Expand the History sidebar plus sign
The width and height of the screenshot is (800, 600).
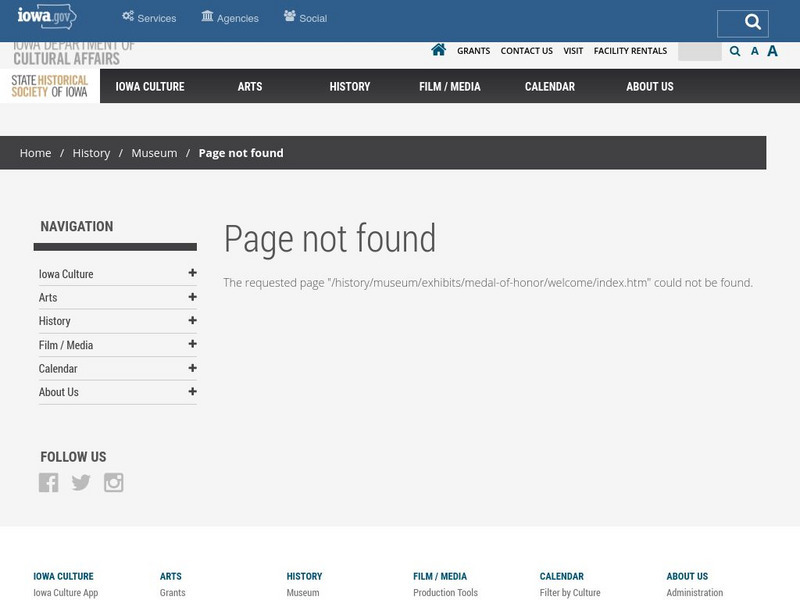point(192,320)
